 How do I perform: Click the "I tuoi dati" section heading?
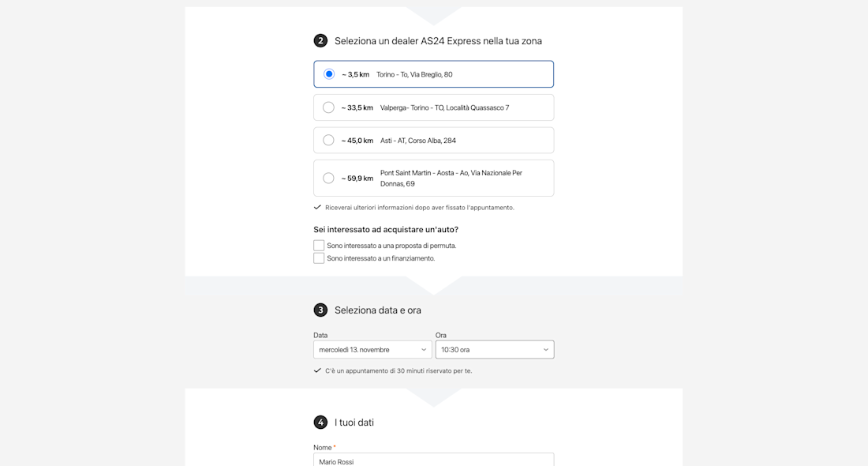pyautogui.click(x=354, y=423)
